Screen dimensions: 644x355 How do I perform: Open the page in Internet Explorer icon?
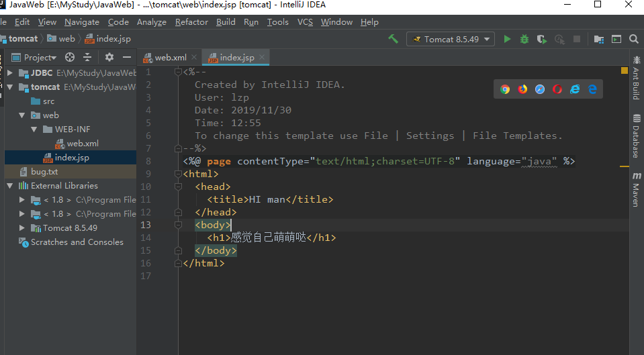click(x=575, y=89)
